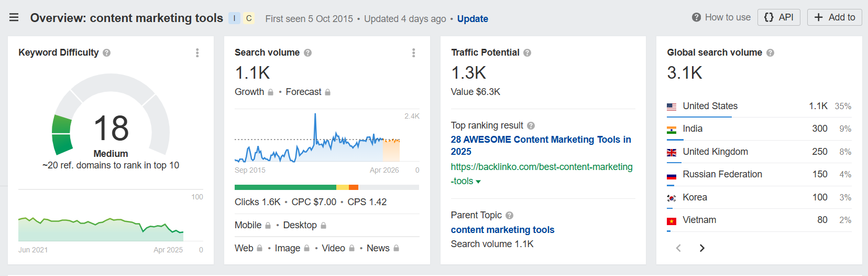Click the Add to button
This screenshot has width=868, height=276.
coord(834,17)
